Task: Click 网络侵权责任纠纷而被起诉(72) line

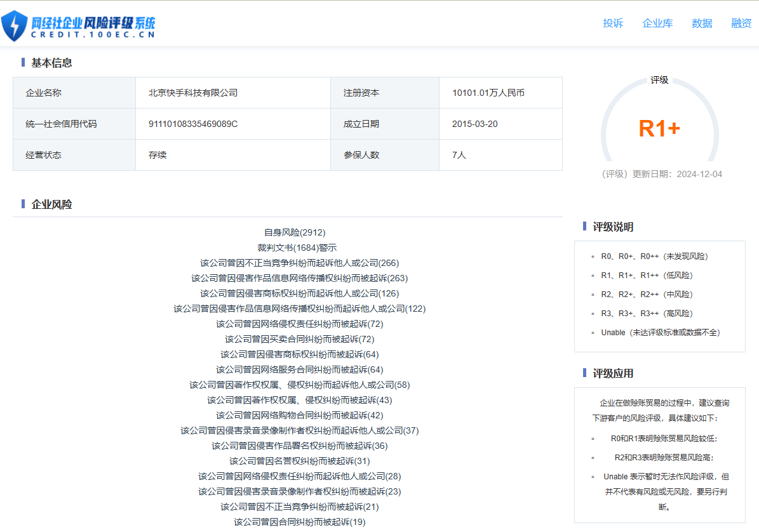Action: point(300,324)
